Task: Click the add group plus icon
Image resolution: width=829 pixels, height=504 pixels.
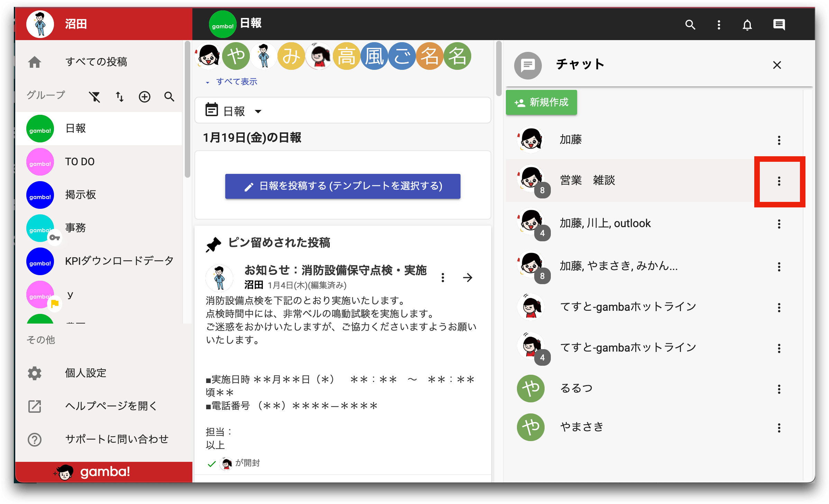Action: [144, 97]
